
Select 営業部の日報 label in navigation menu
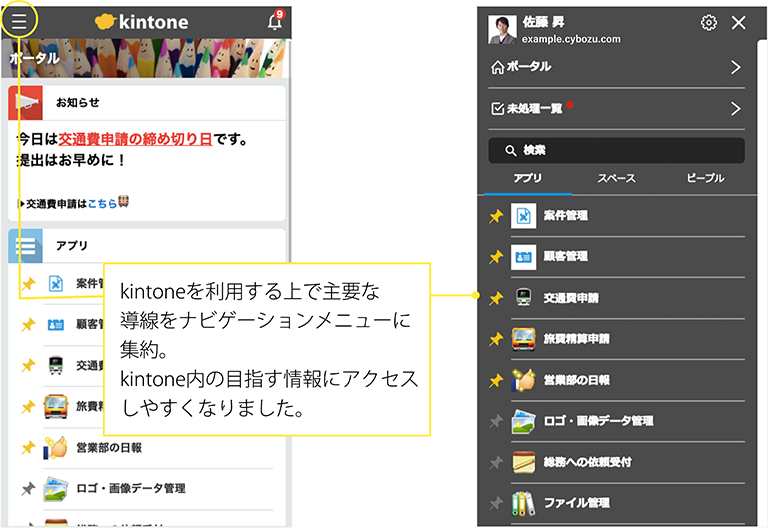pyautogui.click(x=576, y=380)
